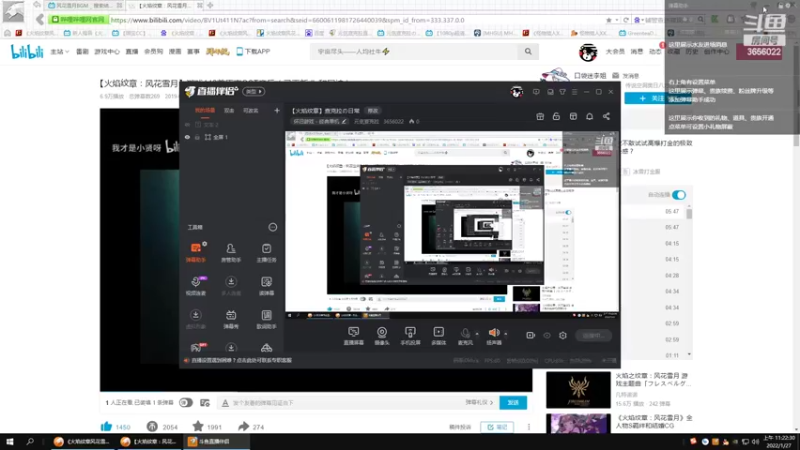
Task: Open the recommended Fire Emblem video thumbnail
Action: (x=578, y=390)
